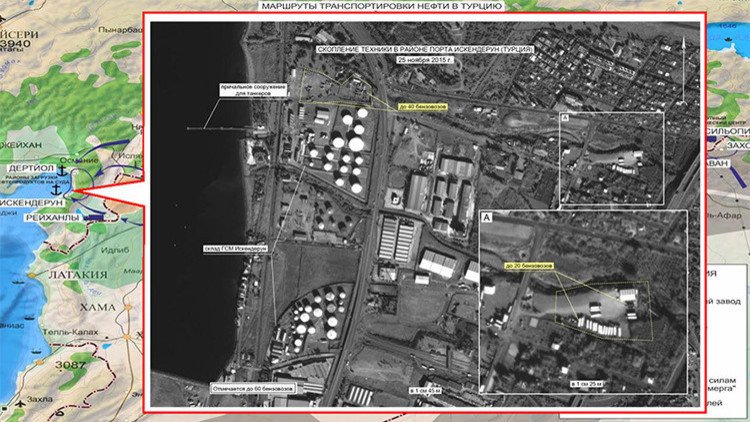Click the A label in enlarged inset
Viewport: 750px width, 422px height.
pyautogui.click(x=487, y=216)
